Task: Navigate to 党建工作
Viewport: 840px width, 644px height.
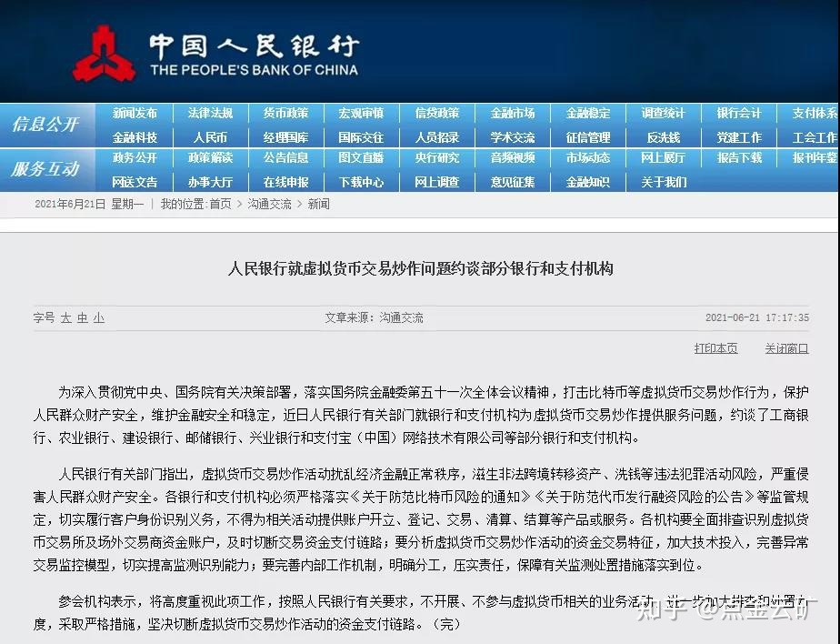Action: 739,138
